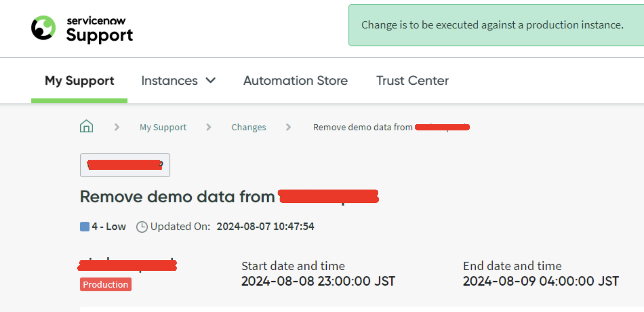Image resolution: width=644 pixels, height=312 pixels.
Task: Click the chevron after Changes breadcrumb
Action: pos(289,127)
